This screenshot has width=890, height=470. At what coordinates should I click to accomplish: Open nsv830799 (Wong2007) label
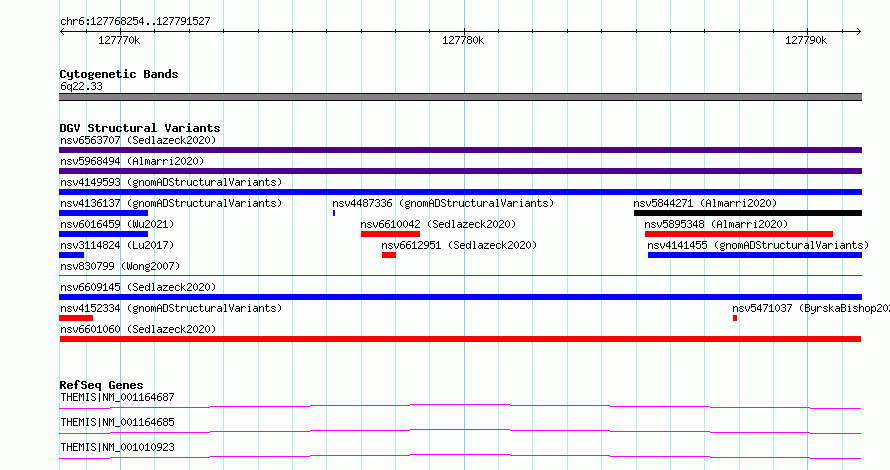click(120, 266)
